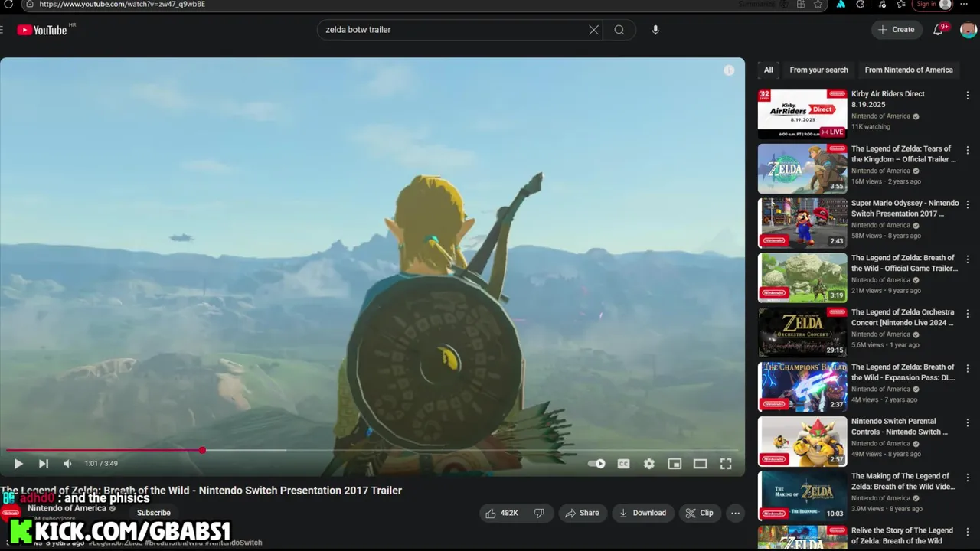Viewport: 980px width, 551px height.
Task: Open the Kirby Air Riders Direct thumbnail
Action: click(x=802, y=113)
